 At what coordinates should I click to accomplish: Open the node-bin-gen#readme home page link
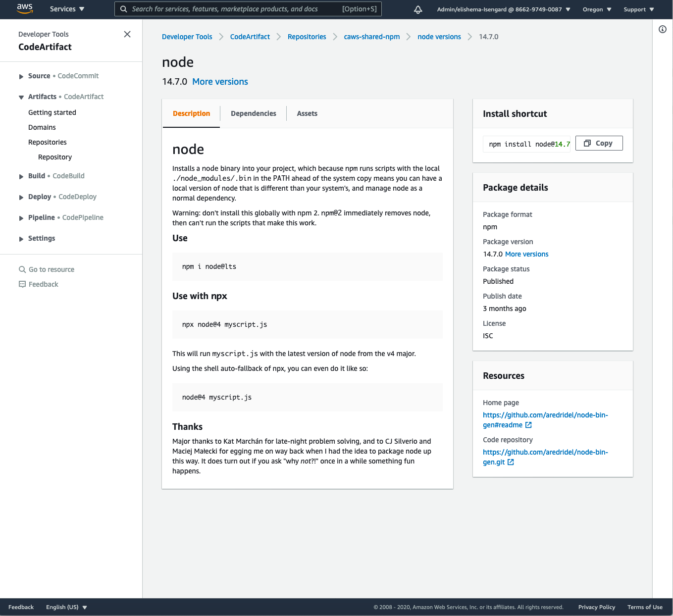click(x=545, y=420)
